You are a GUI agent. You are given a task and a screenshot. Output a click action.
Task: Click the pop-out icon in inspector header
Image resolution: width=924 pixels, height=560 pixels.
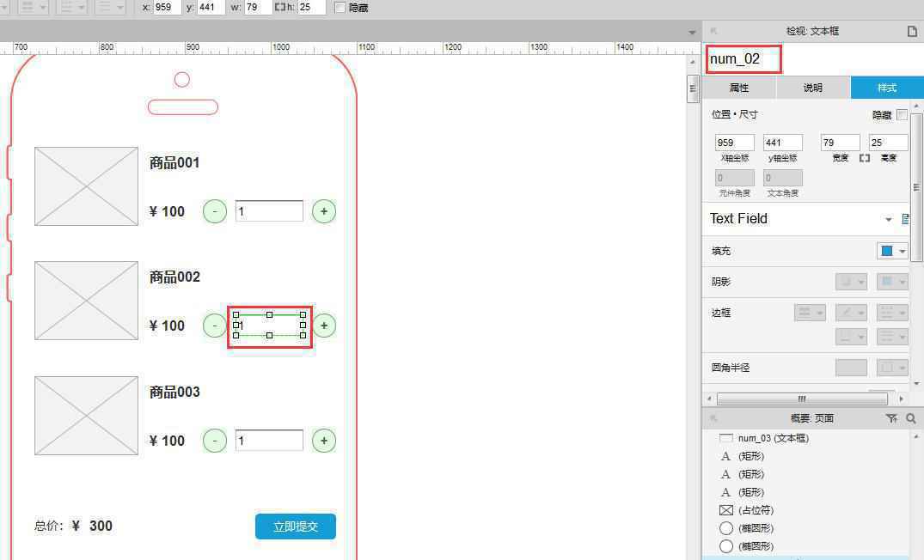(713, 31)
